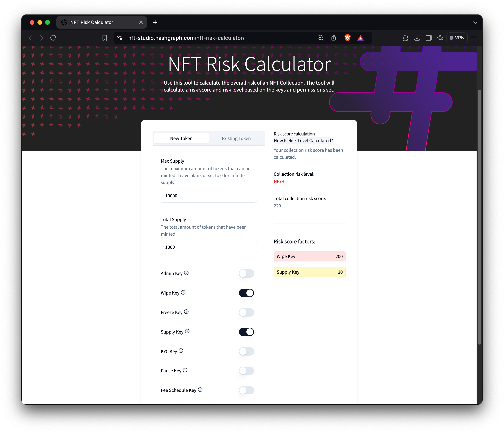Enable the Admin Key toggle

[x=246, y=273]
